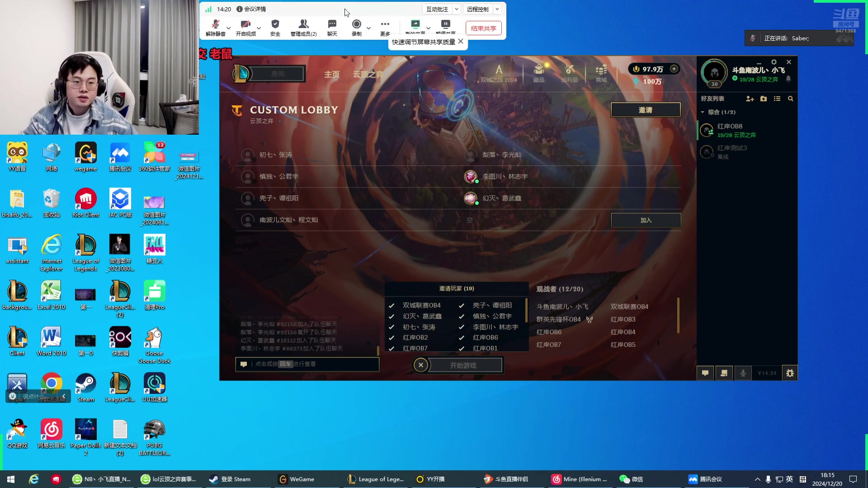Image resolution: width=868 pixels, height=488 pixels.
Task: Open Manage Members (2) in meeting toolbar
Action: 303,28
